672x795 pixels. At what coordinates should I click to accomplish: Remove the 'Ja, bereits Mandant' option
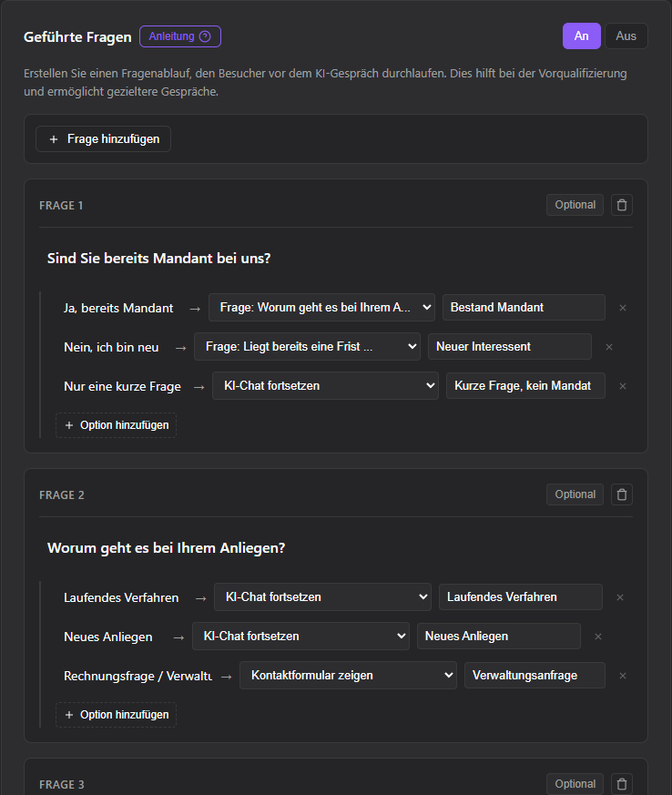[x=623, y=308]
